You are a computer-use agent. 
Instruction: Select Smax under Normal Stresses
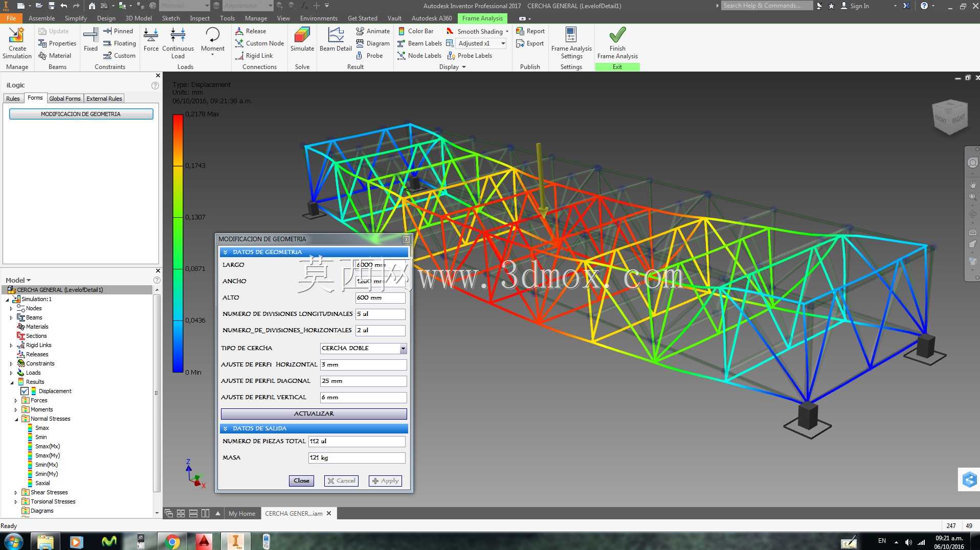42,428
